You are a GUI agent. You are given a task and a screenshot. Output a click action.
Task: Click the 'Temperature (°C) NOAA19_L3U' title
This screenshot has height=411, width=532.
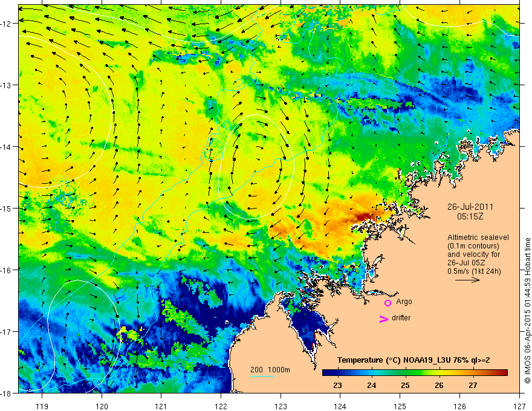414,360
